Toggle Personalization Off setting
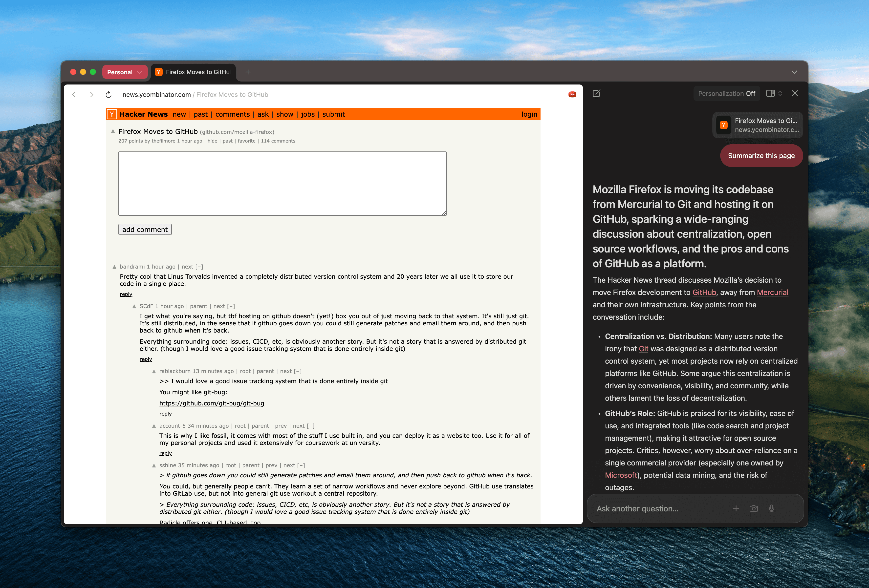Image resolution: width=869 pixels, height=588 pixels. [726, 93]
